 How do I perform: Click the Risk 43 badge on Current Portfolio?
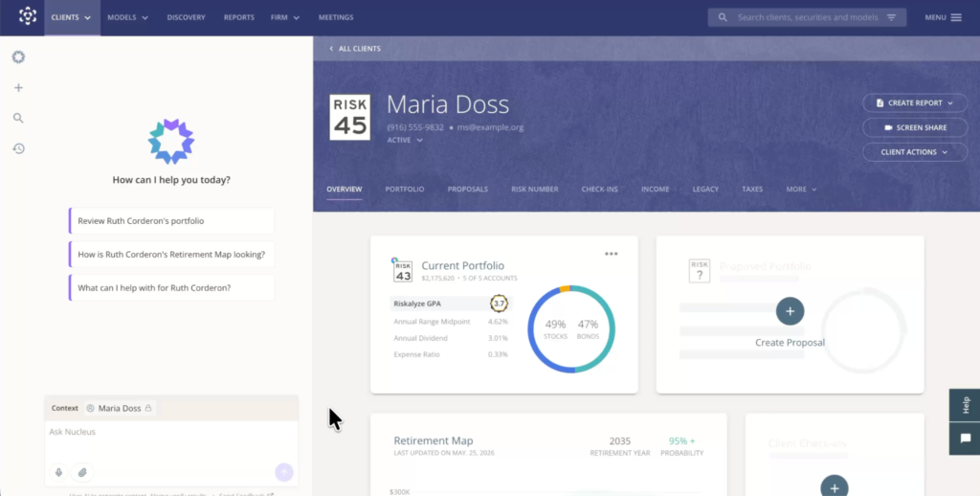pyautogui.click(x=403, y=271)
